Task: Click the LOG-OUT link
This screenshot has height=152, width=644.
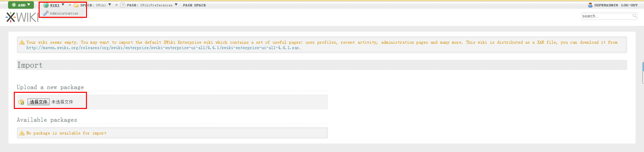Action: pyautogui.click(x=629, y=5)
